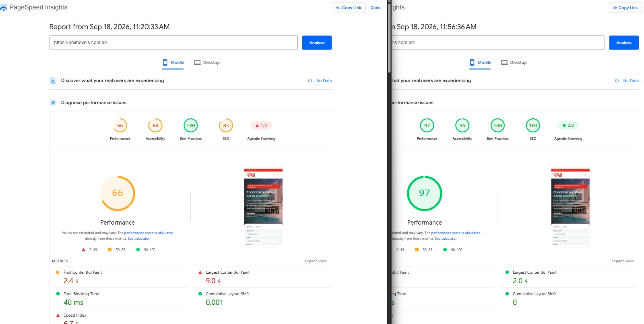This screenshot has height=324, width=644.
Task: Open the page screenshot thumbnail in the 66-score report
Action: [x=264, y=206]
